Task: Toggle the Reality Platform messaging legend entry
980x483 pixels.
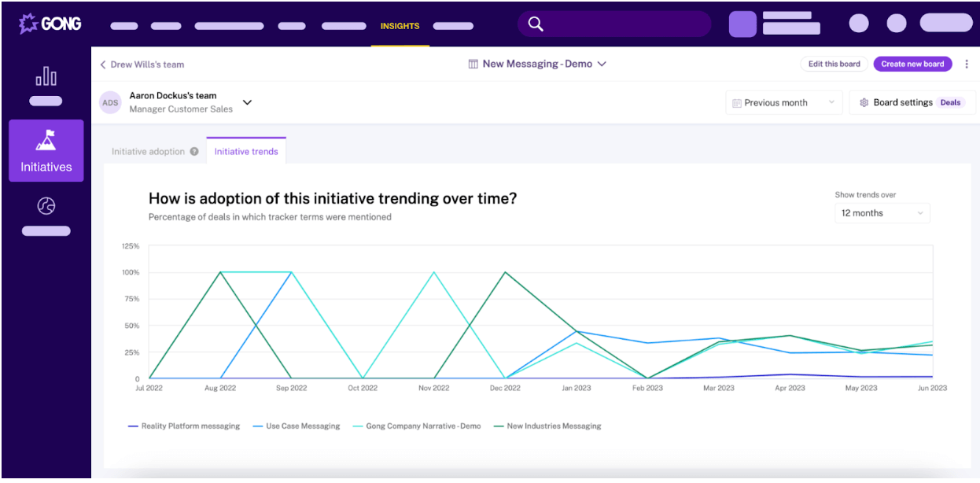Action: (184, 426)
